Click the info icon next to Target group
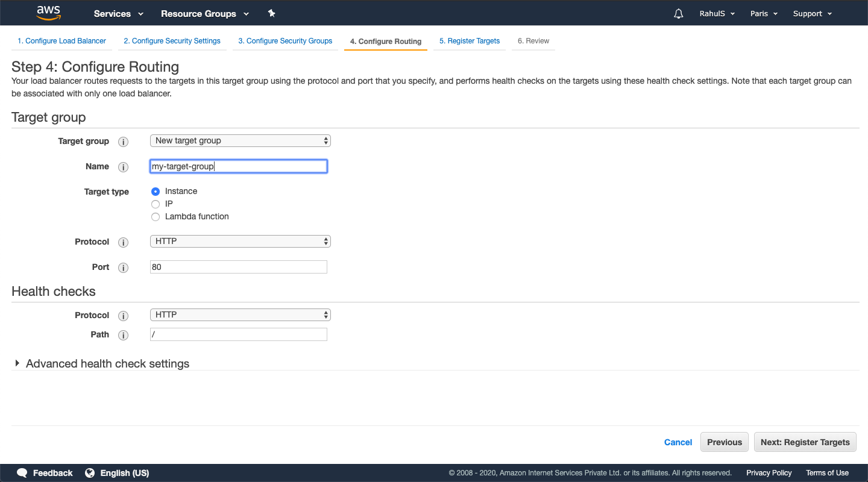This screenshot has width=868, height=482. (x=123, y=142)
